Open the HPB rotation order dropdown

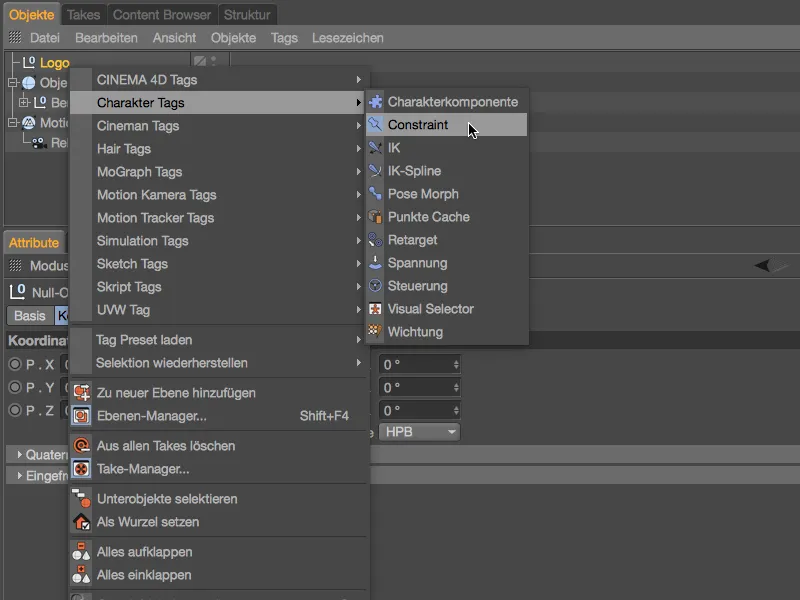click(419, 432)
